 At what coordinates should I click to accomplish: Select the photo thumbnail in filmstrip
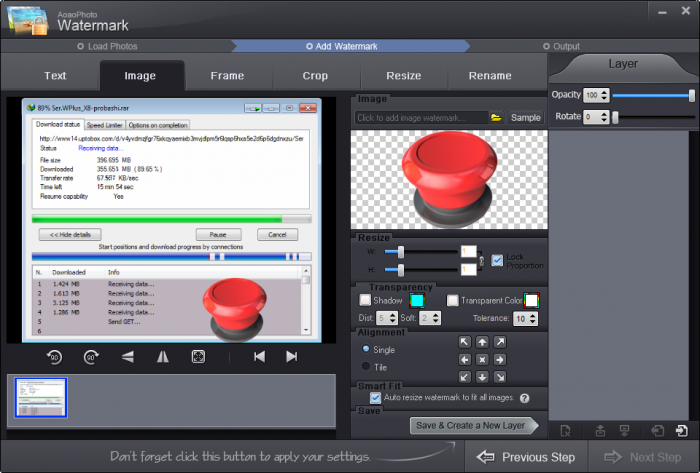click(x=41, y=398)
